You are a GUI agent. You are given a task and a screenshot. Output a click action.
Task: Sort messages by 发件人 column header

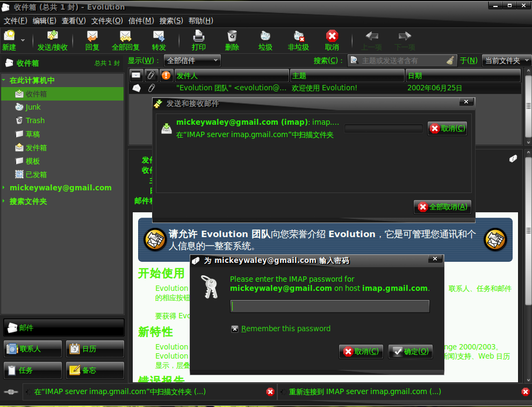232,75
